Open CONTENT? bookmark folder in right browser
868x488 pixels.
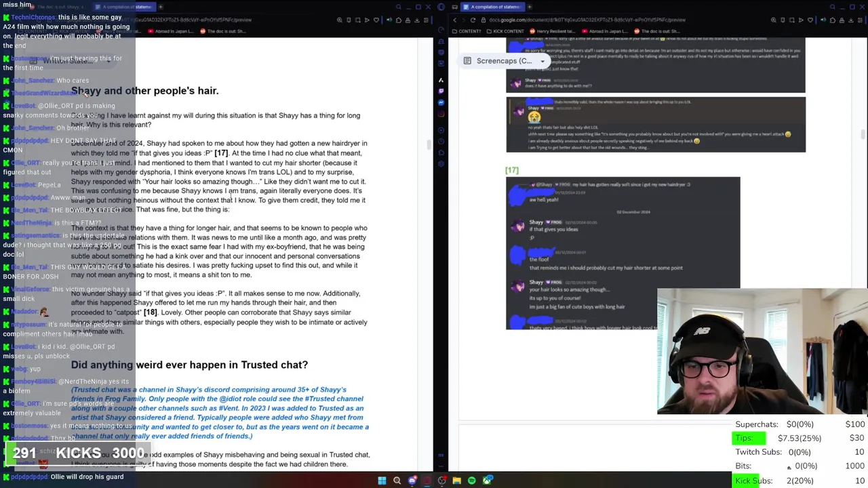[467, 31]
